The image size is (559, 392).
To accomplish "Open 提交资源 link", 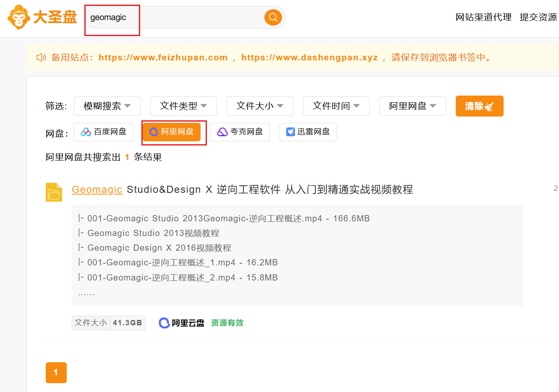I will 538,17.
